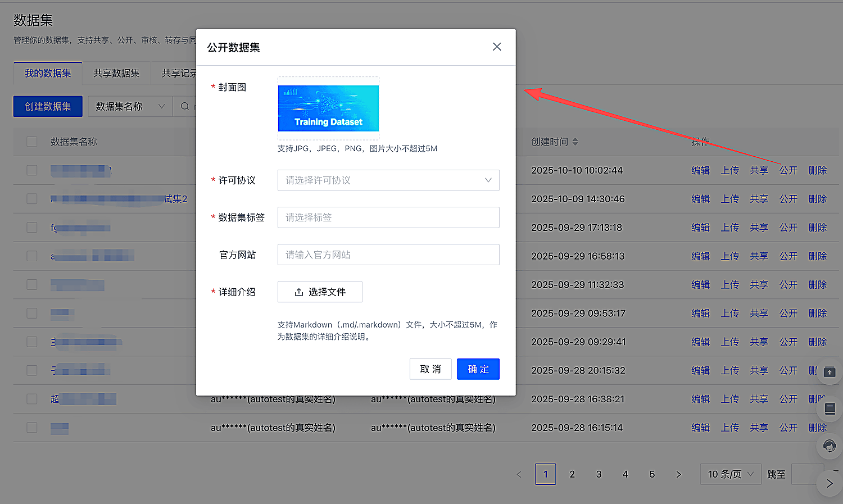
Task: Click the Training Dataset cover image thumbnail
Action: 329,108
